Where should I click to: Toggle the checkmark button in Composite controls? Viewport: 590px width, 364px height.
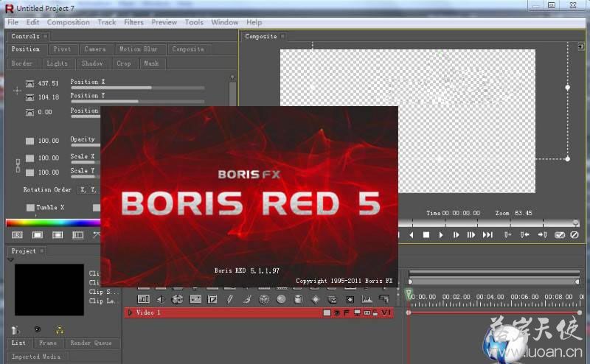pyautogui.click(x=560, y=235)
